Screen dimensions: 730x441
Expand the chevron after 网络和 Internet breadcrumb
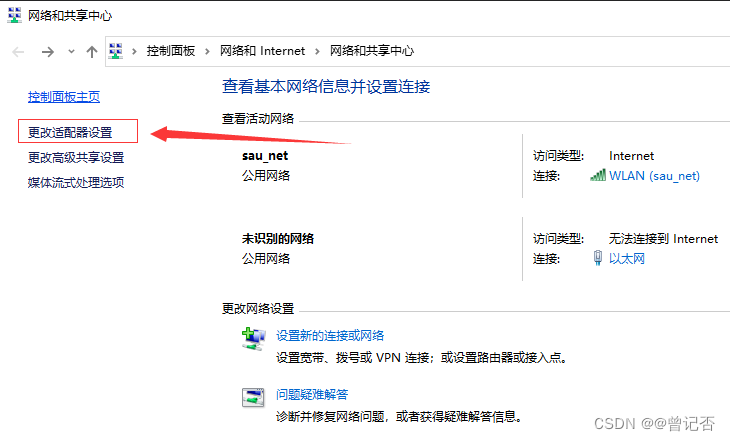[317, 51]
